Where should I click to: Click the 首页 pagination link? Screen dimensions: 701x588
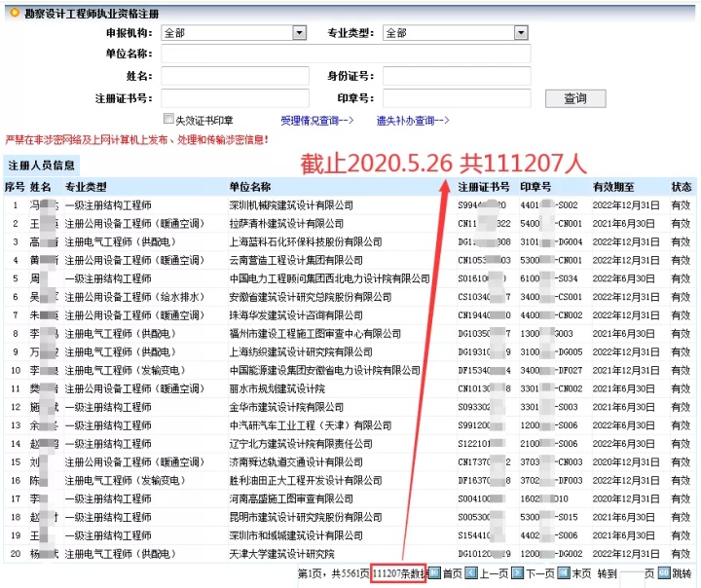[x=452, y=573]
